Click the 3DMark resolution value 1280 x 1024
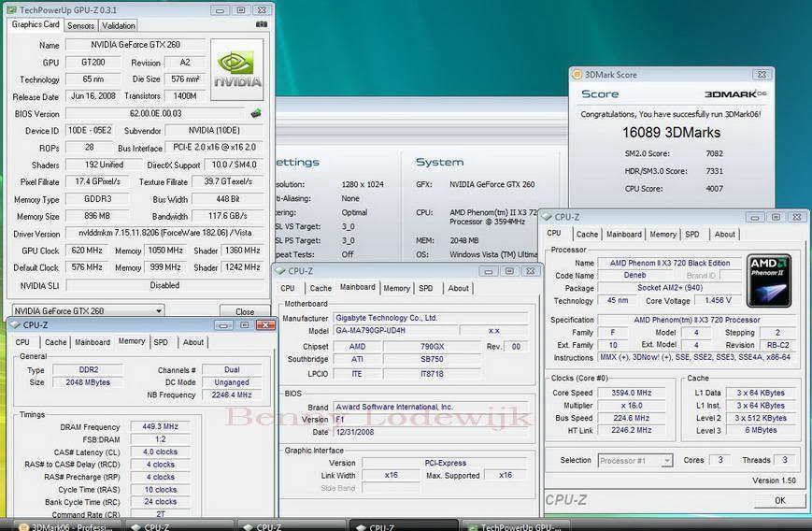The height and width of the screenshot is (531, 812). [x=363, y=184]
